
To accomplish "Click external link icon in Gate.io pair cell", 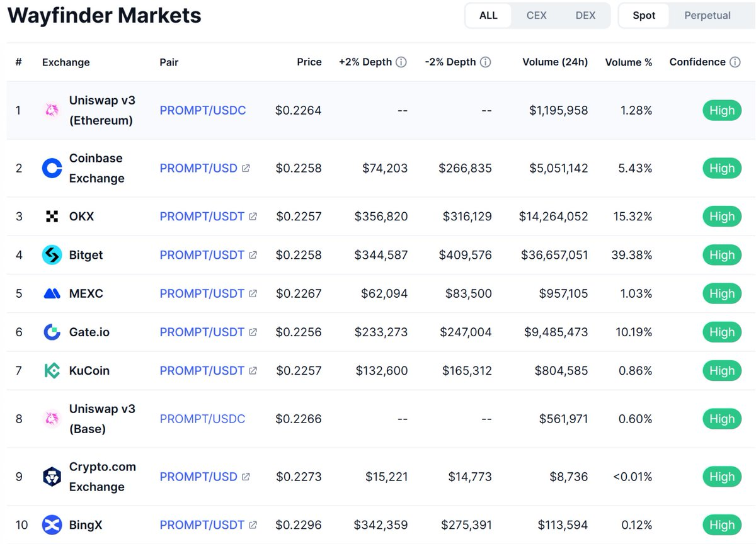I will (x=253, y=332).
